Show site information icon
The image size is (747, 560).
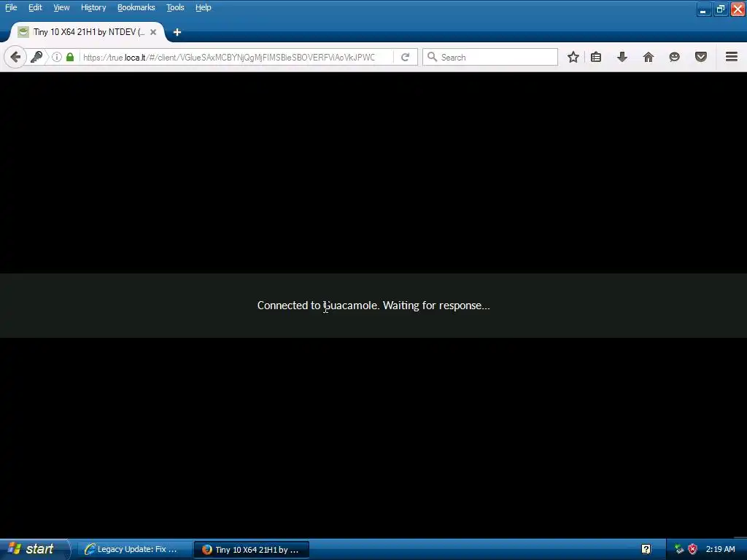(x=57, y=57)
